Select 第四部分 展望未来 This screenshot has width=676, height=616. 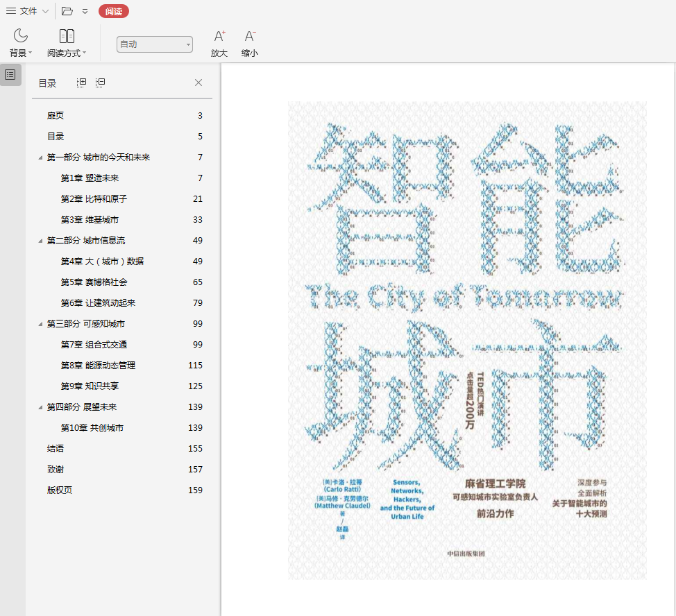81,407
